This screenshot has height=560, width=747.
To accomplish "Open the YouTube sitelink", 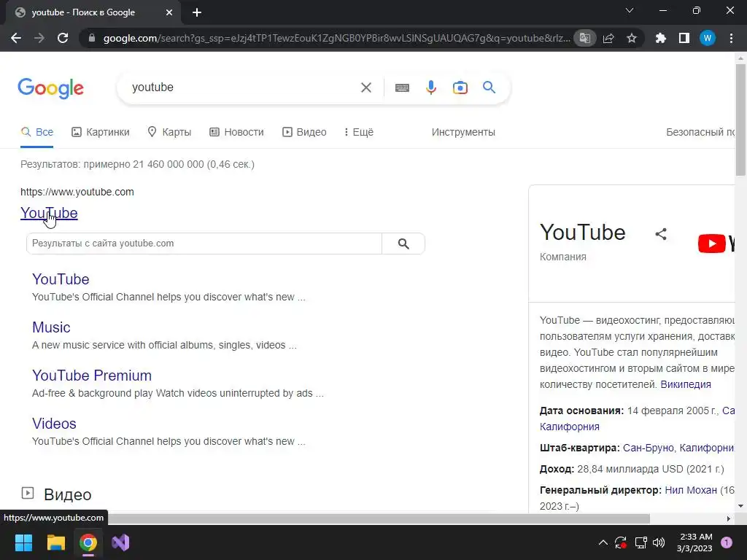I will [61, 279].
